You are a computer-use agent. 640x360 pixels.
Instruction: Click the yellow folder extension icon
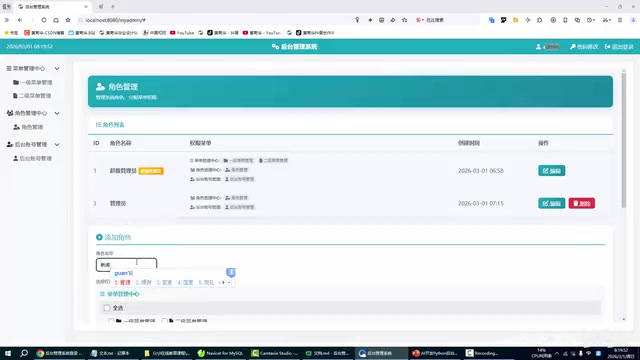point(516,20)
